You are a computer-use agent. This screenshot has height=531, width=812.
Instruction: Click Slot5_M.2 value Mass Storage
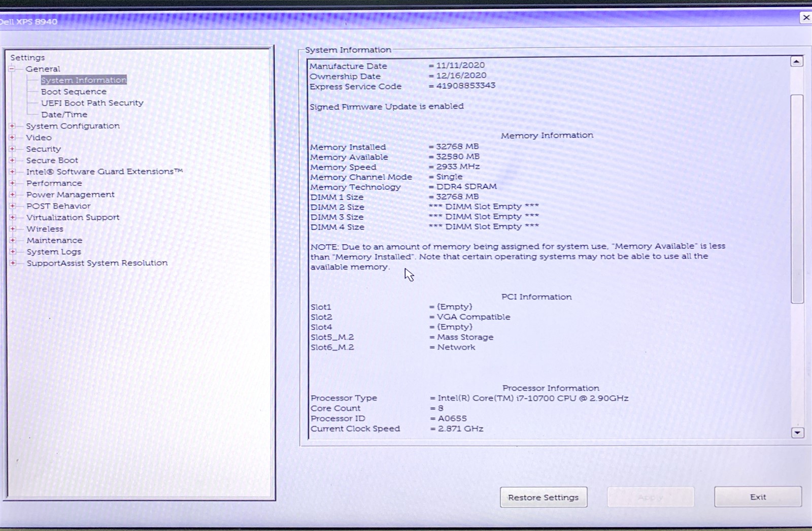465,337
